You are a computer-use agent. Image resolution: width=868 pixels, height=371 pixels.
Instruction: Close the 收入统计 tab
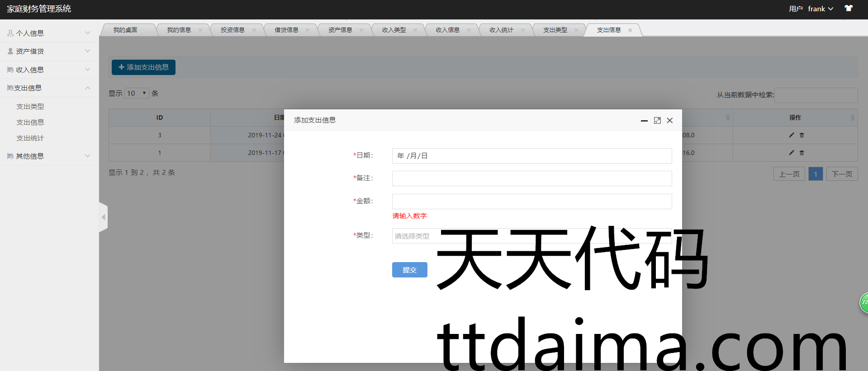click(523, 30)
